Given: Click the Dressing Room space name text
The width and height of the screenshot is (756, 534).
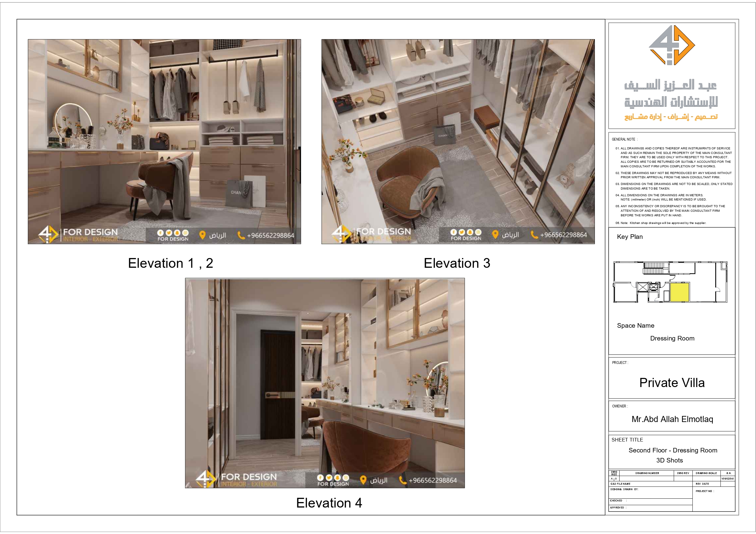Looking at the screenshot, I should 673,338.
